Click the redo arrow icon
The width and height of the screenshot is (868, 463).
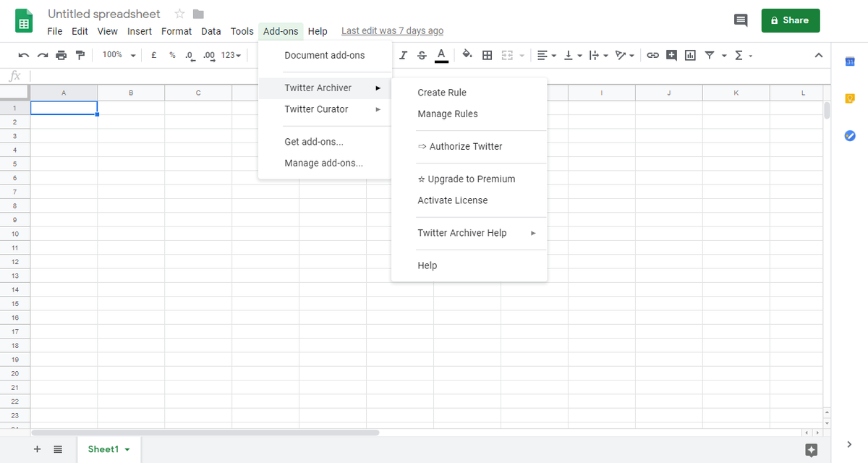click(43, 55)
